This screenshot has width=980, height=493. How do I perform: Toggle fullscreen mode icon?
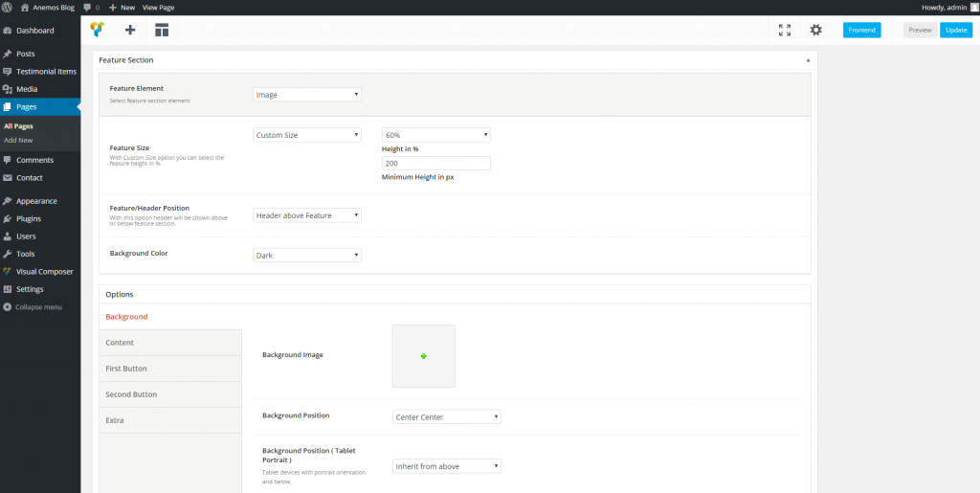click(x=784, y=30)
